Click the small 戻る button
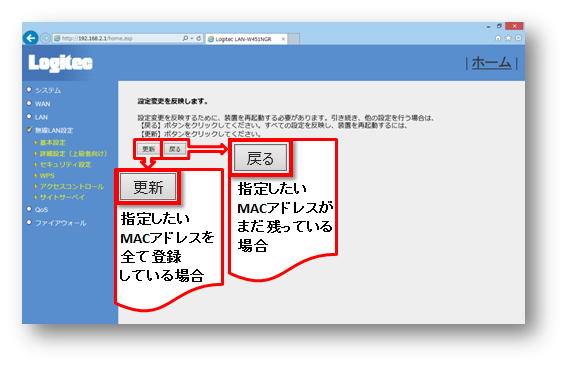 click(x=175, y=149)
